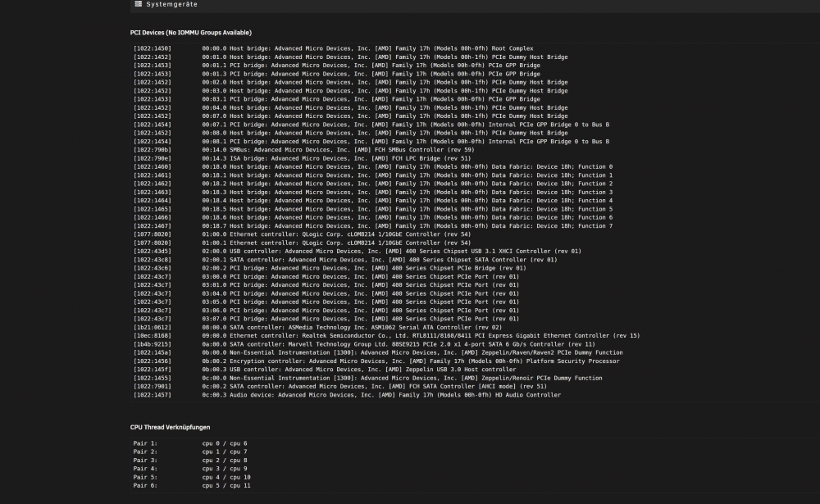Select the Data Fabric Function 4 row
Image resolution: width=820 pixels, height=504 pixels.
coord(373,200)
